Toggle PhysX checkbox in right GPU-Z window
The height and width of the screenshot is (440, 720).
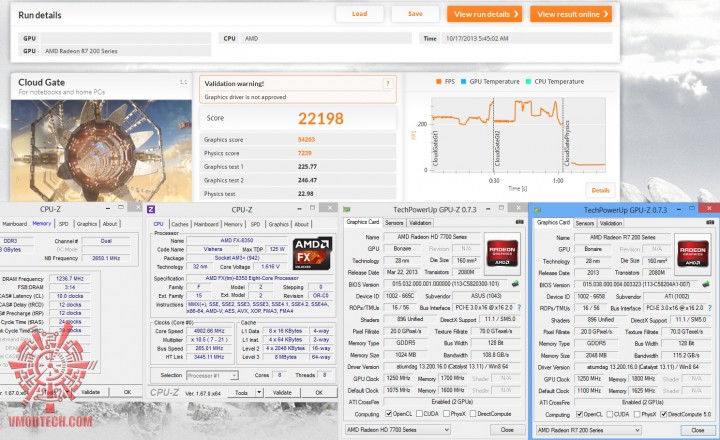[x=637, y=414]
